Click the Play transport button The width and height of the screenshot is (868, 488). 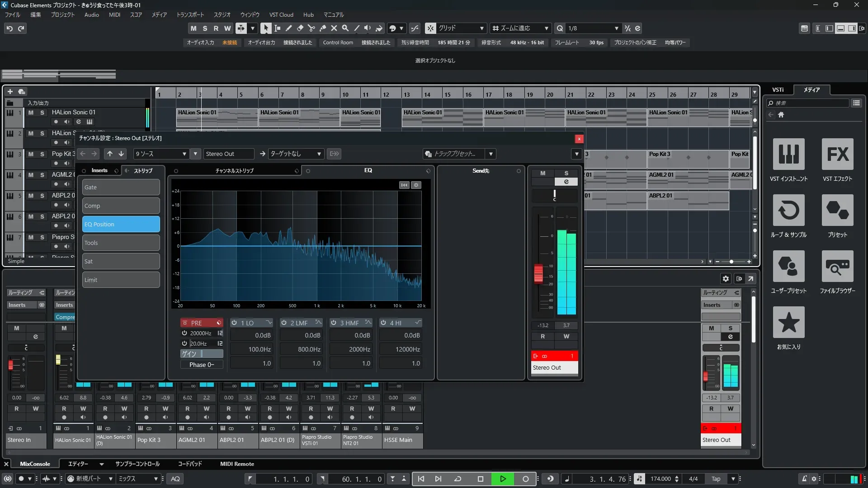[x=503, y=479]
